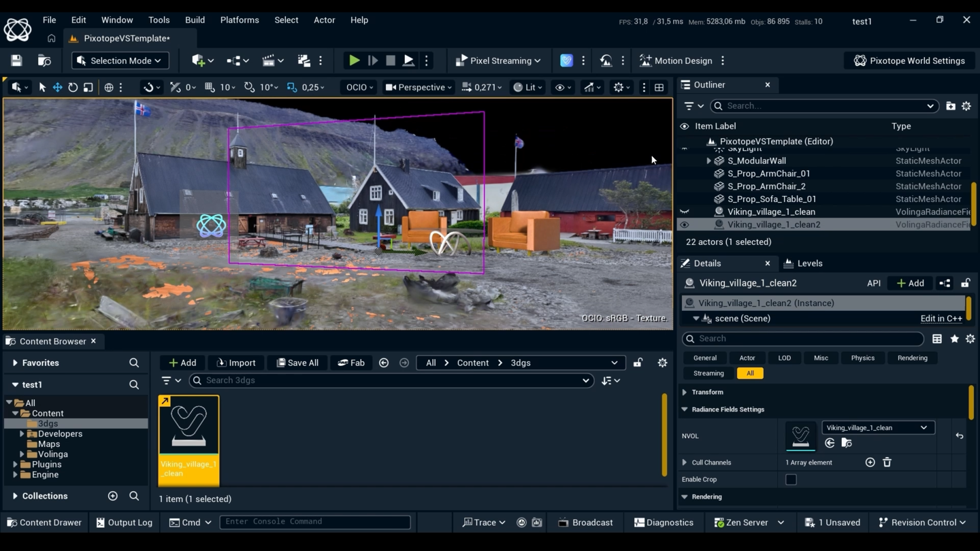Screen dimensions: 980x551
Task: Click the Import button in Content Browser
Action: pyautogui.click(x=235, y=363)
